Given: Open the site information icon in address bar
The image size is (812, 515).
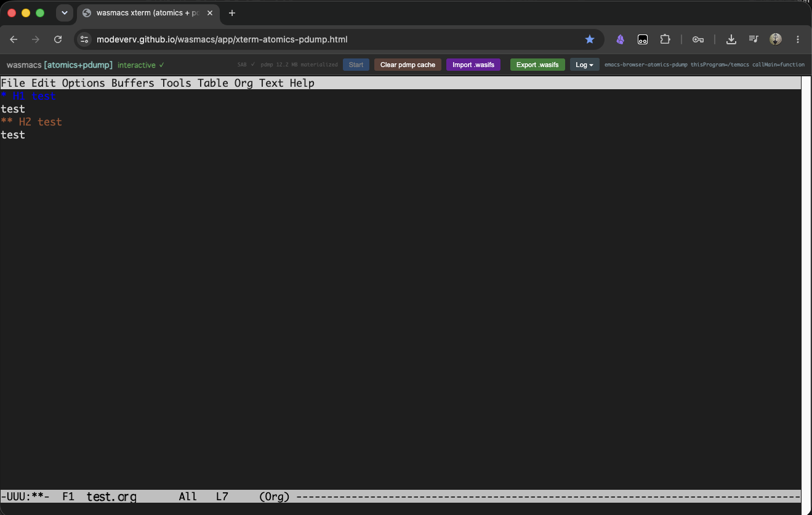Looking at the screenshot, I should pos(85,39).
